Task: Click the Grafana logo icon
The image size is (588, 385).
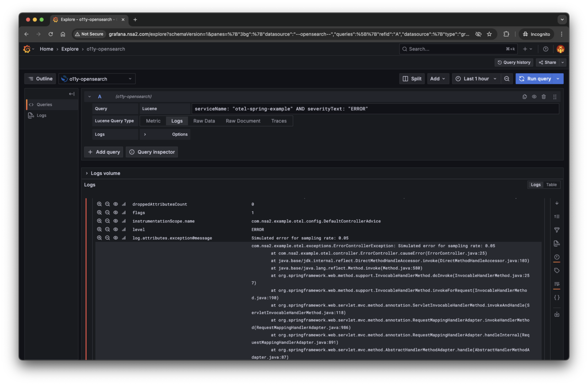Action: point(27,49)
